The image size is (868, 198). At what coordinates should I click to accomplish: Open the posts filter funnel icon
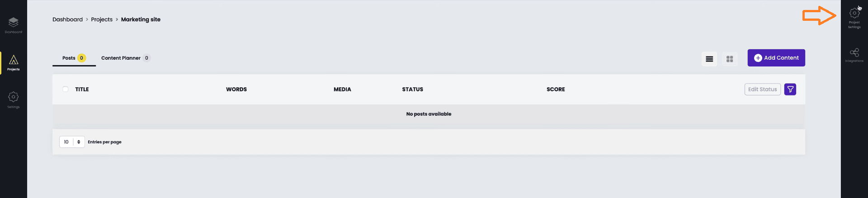click(790, 90)
